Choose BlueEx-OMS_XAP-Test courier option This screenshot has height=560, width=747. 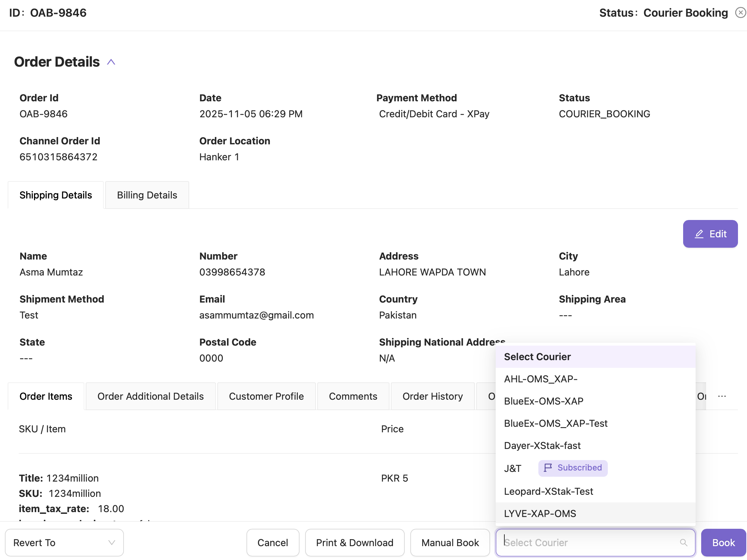[596, 423]
